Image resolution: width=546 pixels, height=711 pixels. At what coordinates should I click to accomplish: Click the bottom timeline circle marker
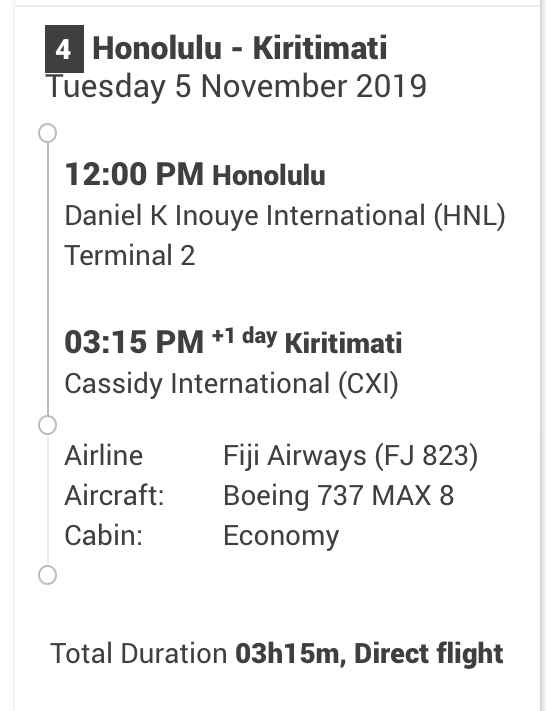[48, 575]
